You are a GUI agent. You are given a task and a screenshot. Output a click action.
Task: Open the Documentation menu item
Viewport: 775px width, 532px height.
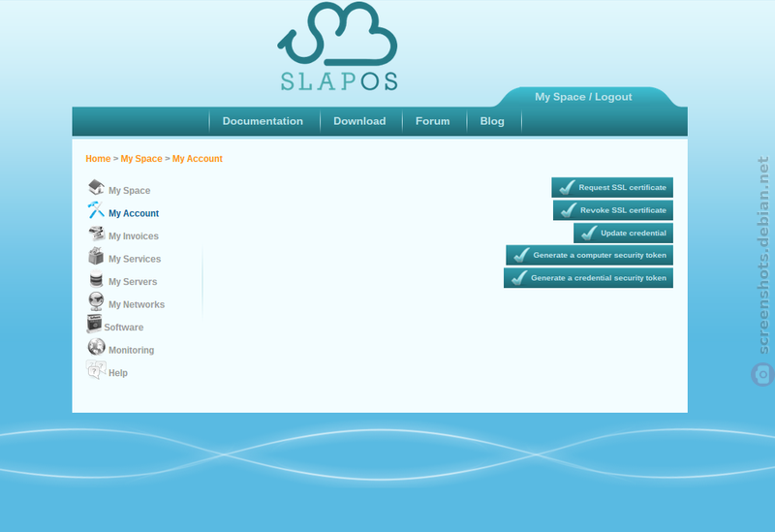click(263, 121)
